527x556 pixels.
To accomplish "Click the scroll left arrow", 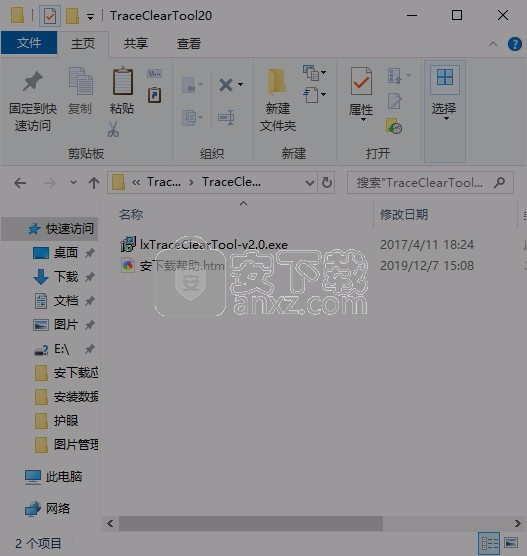I will tap(110, 523).
